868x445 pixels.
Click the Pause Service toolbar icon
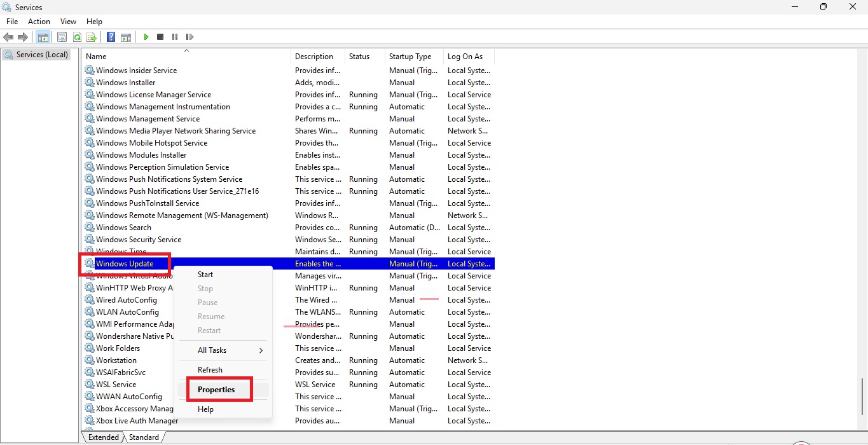click(175, 37)
